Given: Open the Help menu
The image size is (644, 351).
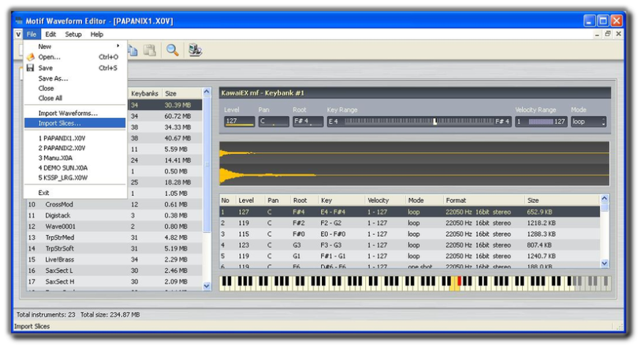Looking at the screenshot, I should pyautogui.click(x=97, y=34).
